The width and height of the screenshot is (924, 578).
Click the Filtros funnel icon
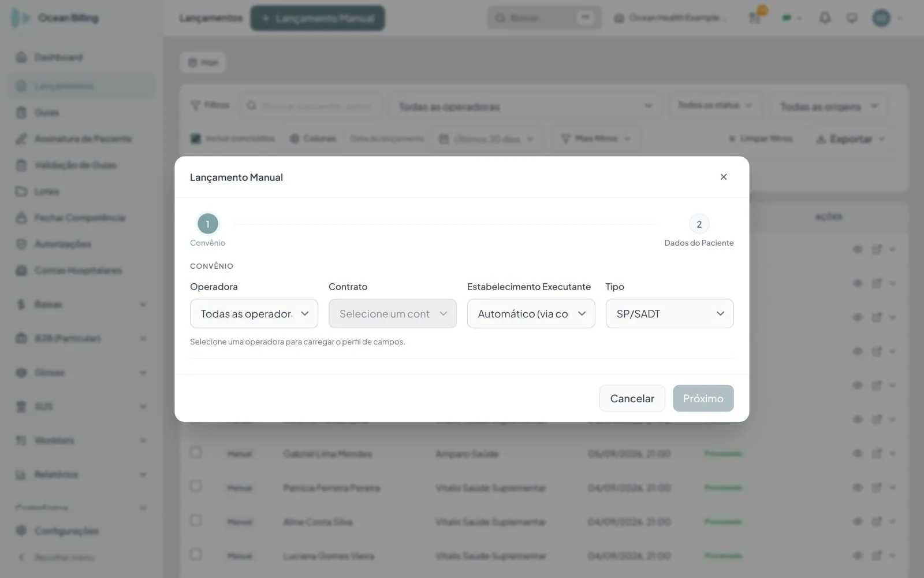(196, 105)
